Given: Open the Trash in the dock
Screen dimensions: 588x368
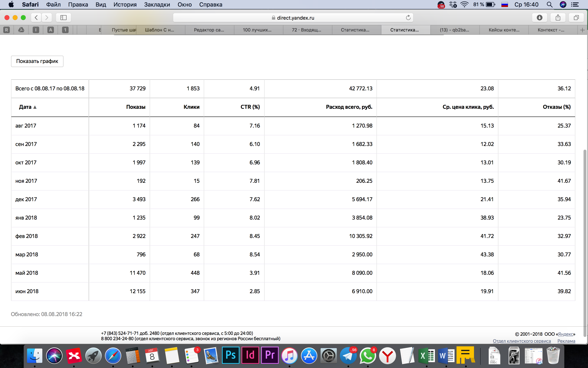Looking at the screenshot, I should coord(553,356).
